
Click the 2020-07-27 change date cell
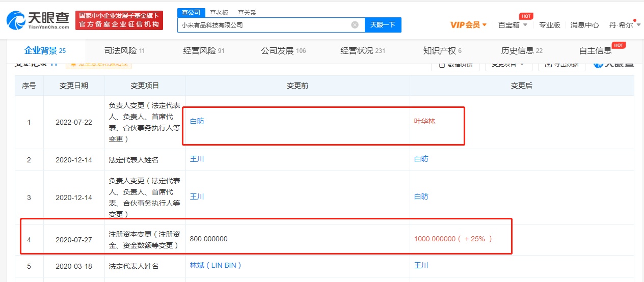pos(74,239)
